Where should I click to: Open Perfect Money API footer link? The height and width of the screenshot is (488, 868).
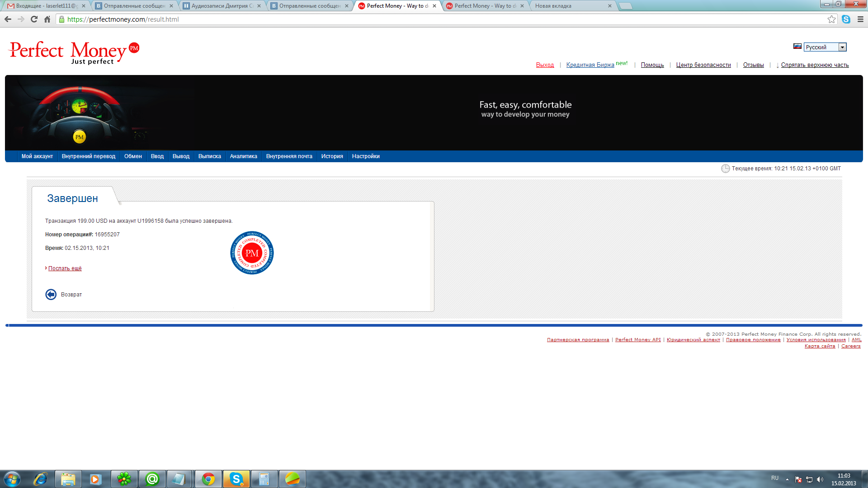coord(638,340)
